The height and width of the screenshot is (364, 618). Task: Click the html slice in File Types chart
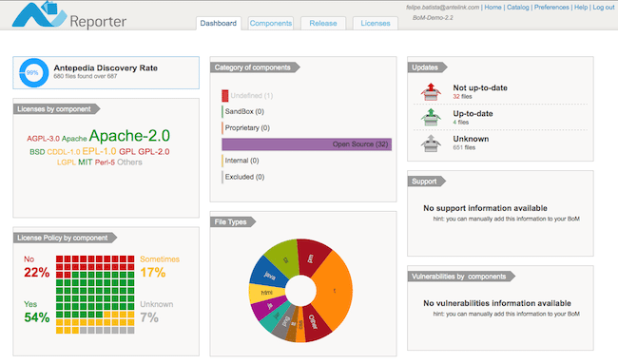266,293
